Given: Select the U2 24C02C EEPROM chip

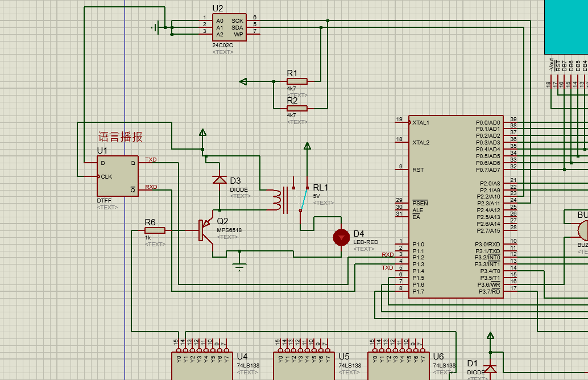Looking at the screenshot, I should coord(229,27).
